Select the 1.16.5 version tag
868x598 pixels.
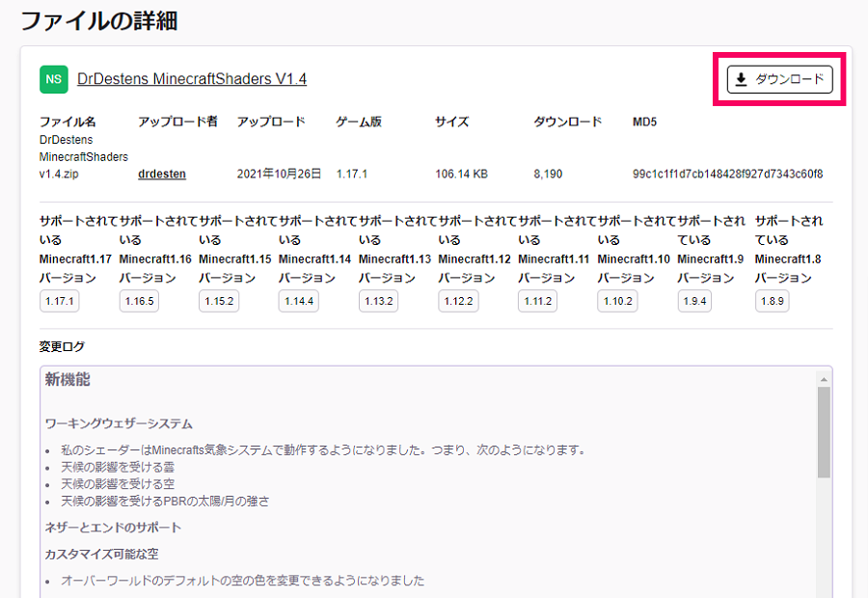(139, 301)
